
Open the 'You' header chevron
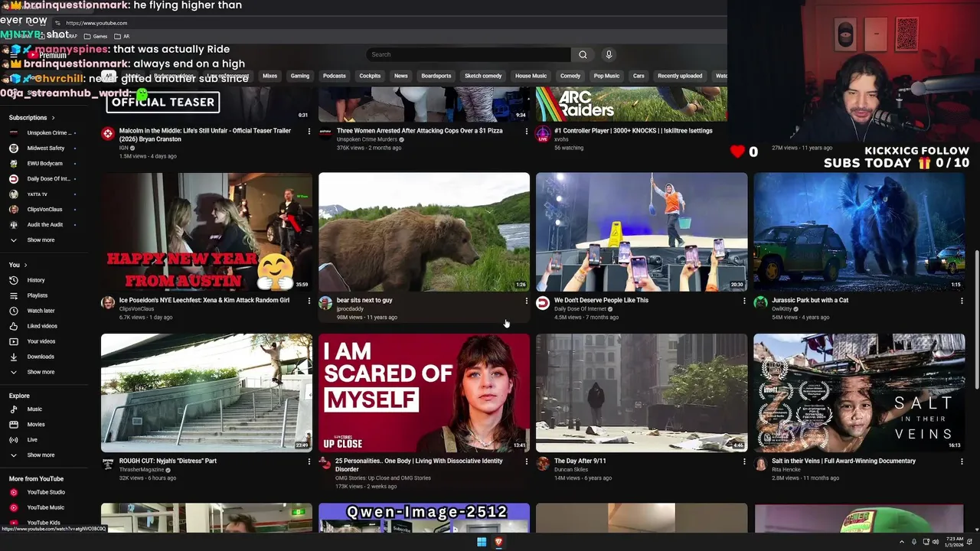pos(24,265)
